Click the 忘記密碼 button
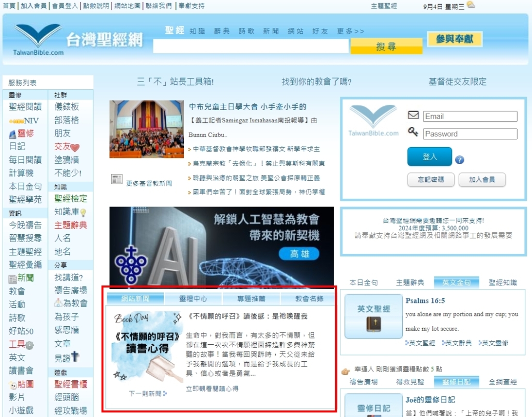532x417 pixels. (431, 180)
